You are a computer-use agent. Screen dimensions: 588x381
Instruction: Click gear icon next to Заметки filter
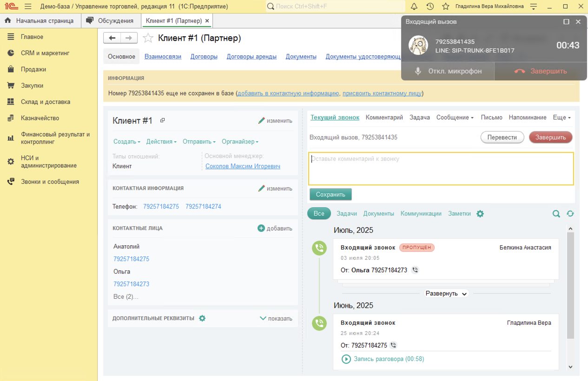480,214
